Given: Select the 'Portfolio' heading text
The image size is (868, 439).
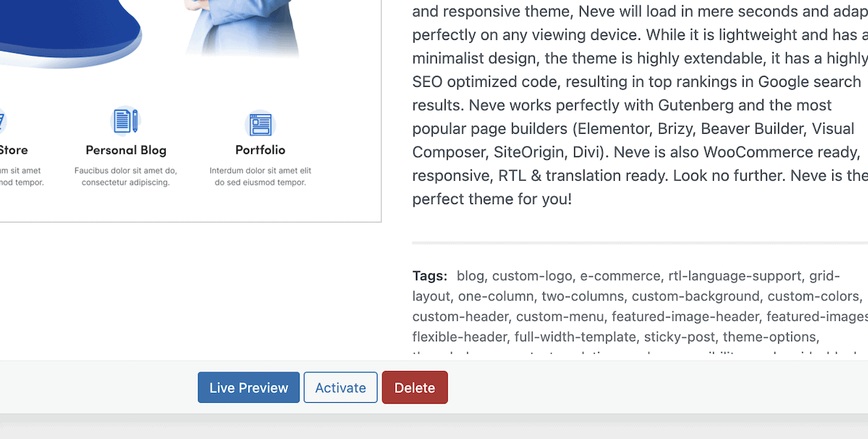Looking at the screenshot, I should (x=260, y=150).
